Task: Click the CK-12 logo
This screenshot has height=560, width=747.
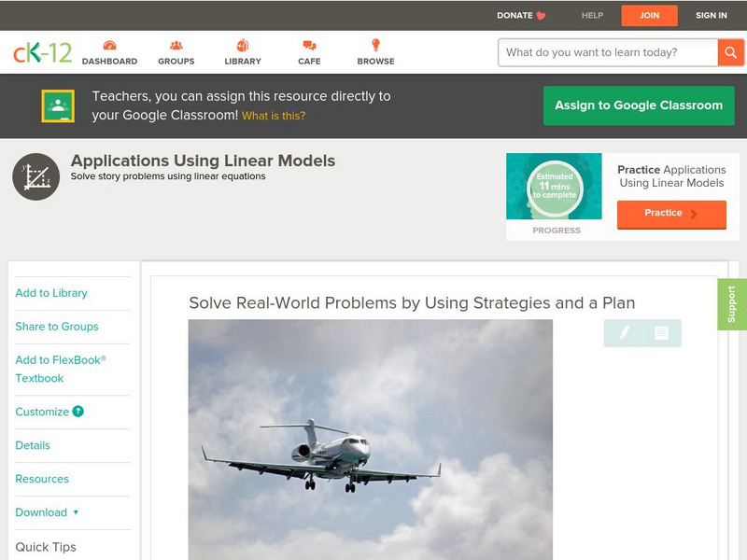Action: (x=42, y=52)
